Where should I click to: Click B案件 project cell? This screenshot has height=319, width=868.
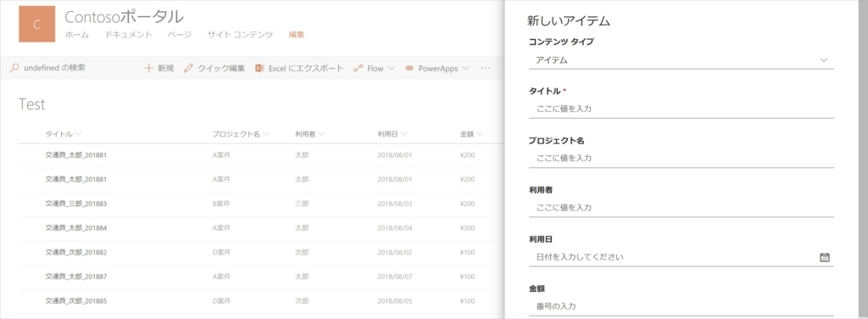coord(221,204)
